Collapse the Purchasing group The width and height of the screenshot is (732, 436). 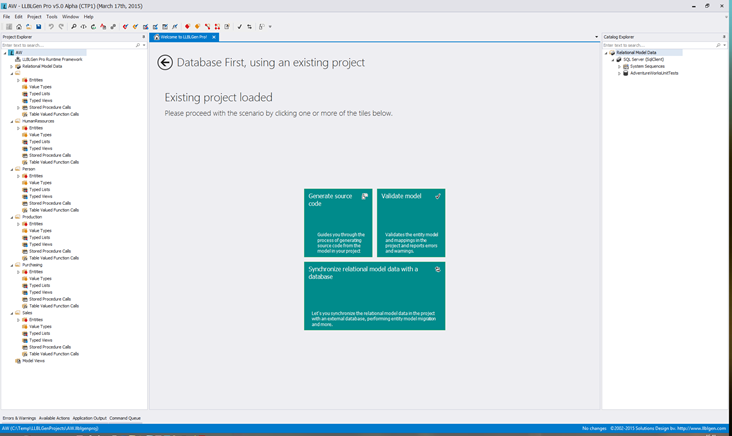(x=12, y=265)
